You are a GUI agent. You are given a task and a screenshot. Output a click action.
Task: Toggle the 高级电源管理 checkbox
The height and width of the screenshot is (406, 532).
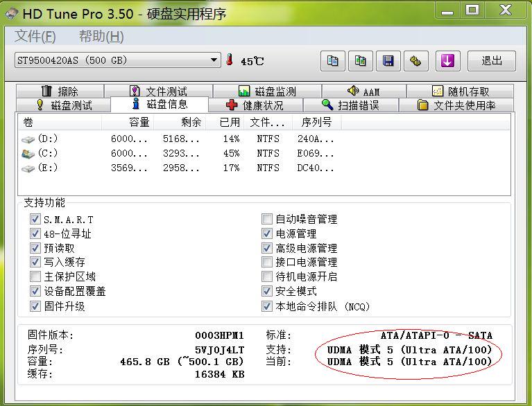coord(266,248)
